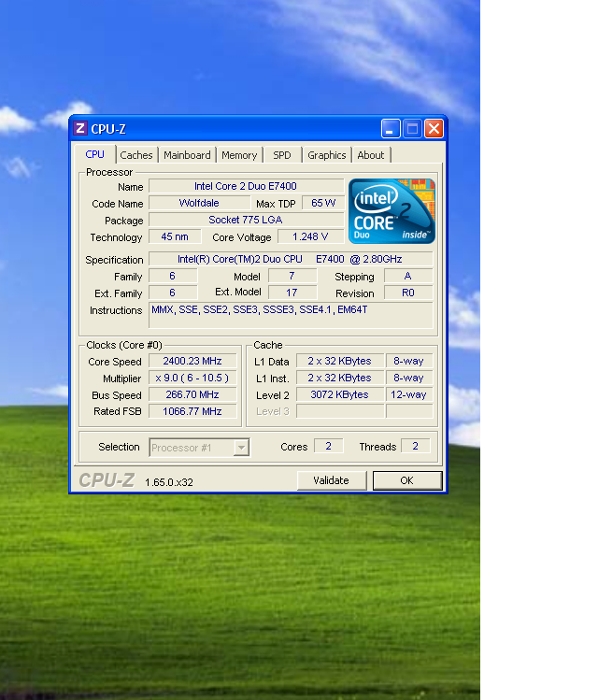Click the 45 nm technology value
The width and height of the screenshot is (598, 700).
click(x=175, y=236)
